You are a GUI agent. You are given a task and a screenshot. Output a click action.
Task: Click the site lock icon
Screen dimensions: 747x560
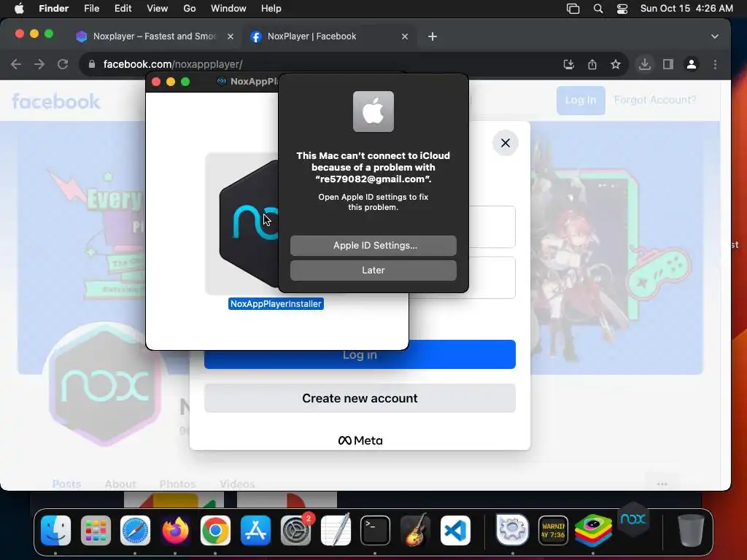(92, 64)
